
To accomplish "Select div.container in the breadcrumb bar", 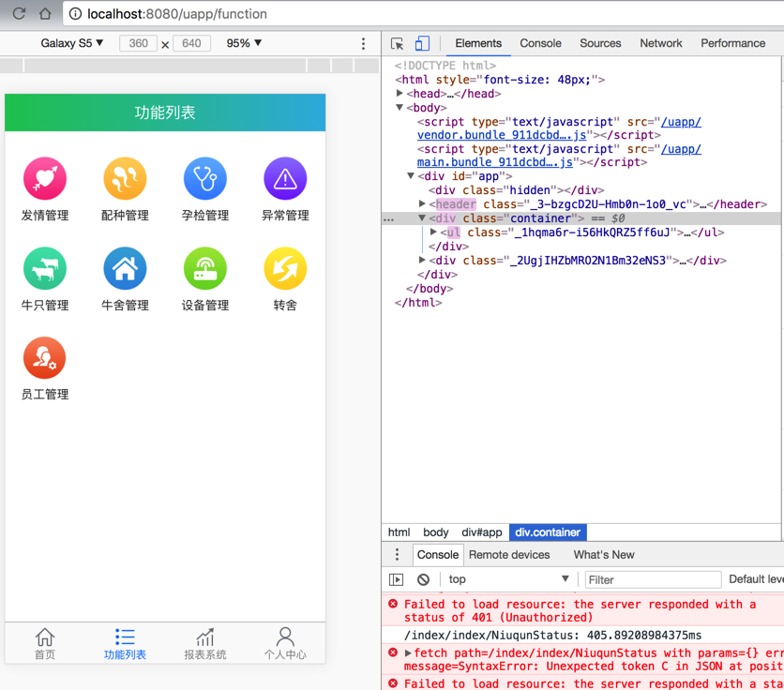I will (x=548, y=532).
